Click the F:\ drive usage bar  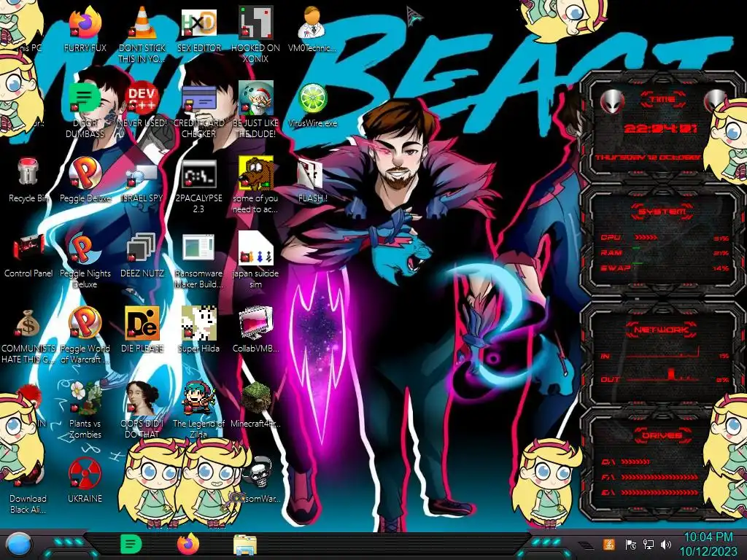click(x=659, y=477)
